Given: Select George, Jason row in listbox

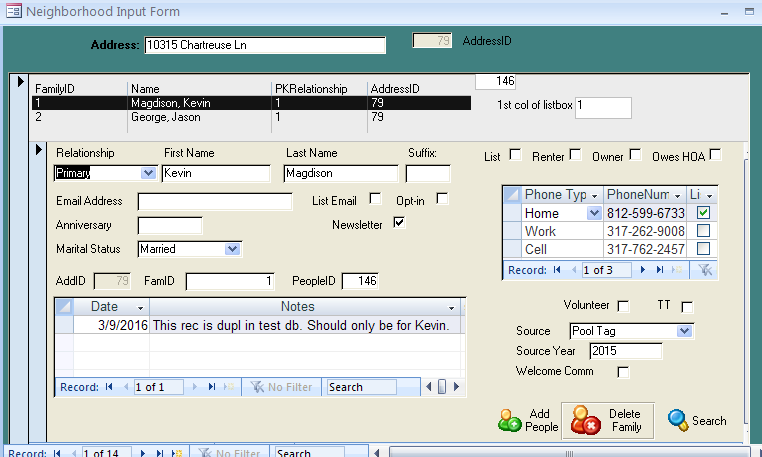Looking at the screenshot, I should [251, 117].
